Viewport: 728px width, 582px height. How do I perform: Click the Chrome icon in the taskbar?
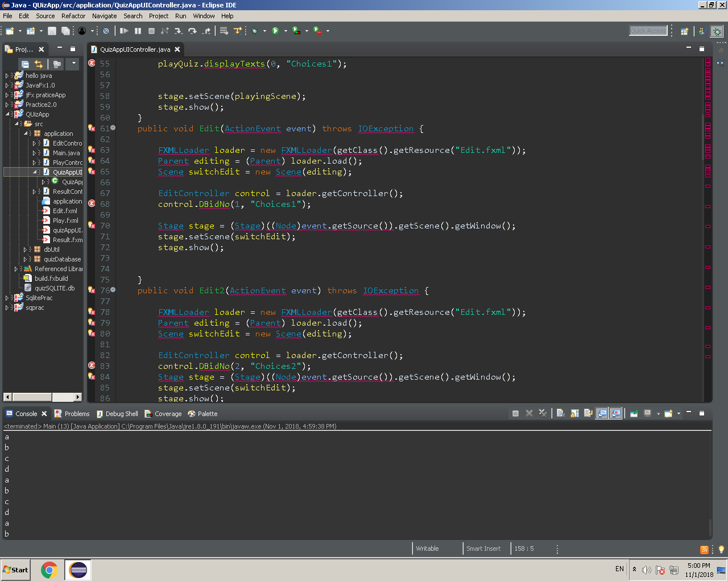[x=49, y=569]
